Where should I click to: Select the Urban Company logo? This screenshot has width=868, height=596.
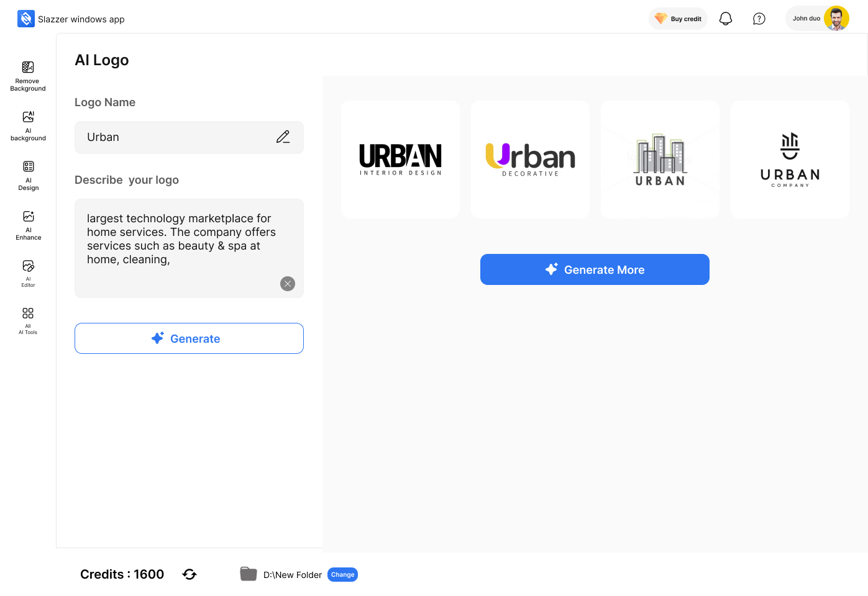790,160
